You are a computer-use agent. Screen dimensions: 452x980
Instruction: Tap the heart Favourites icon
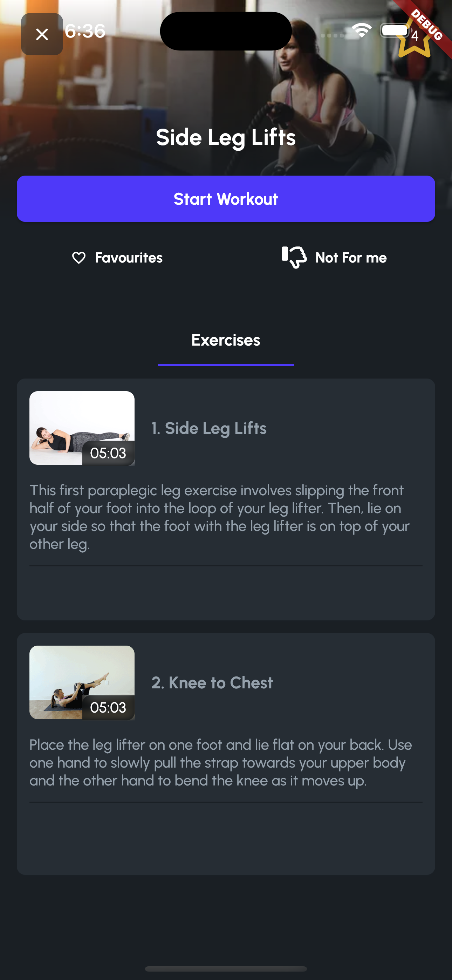[x=79, y=257]
